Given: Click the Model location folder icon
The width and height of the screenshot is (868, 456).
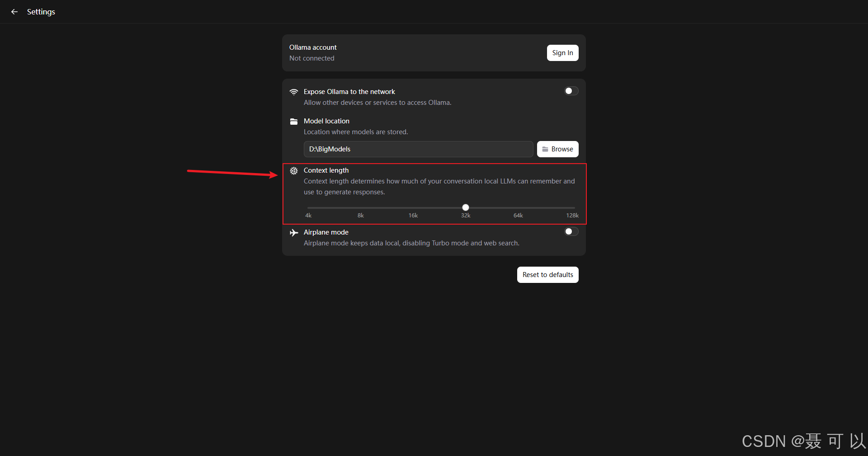Looking at the screenshot, I should point(294,122).
